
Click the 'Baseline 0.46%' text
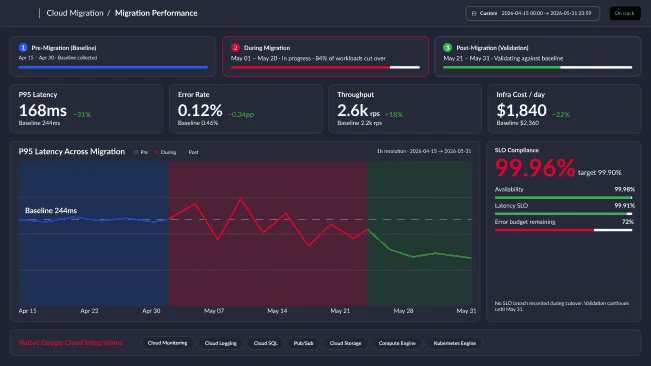pyautogui.click(x=198, y=123)
